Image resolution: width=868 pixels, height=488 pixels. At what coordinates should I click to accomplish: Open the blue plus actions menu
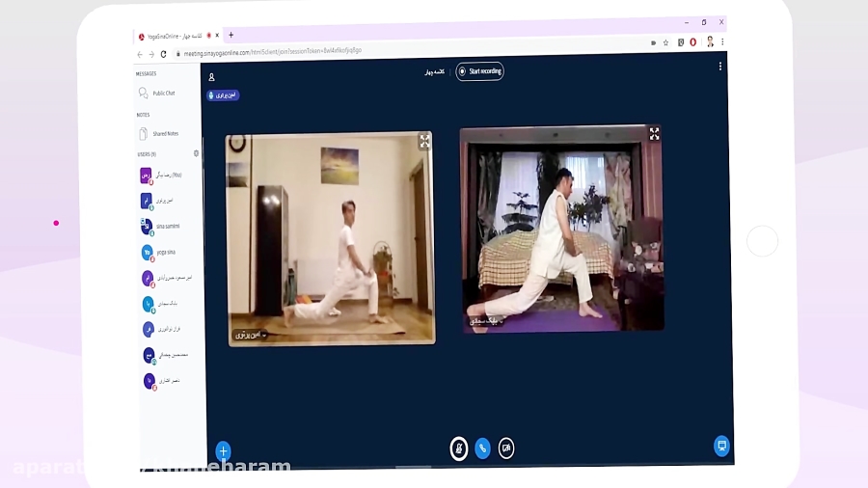(223, 451)
